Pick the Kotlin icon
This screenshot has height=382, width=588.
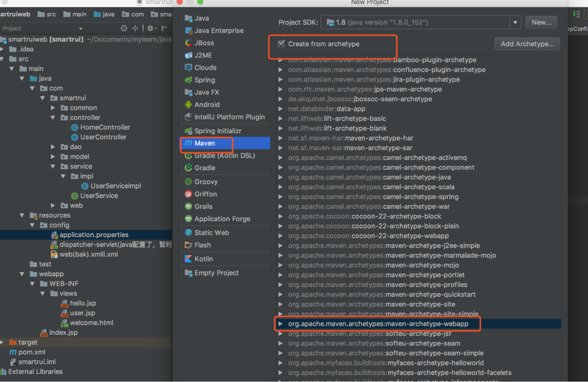point(188,259)
